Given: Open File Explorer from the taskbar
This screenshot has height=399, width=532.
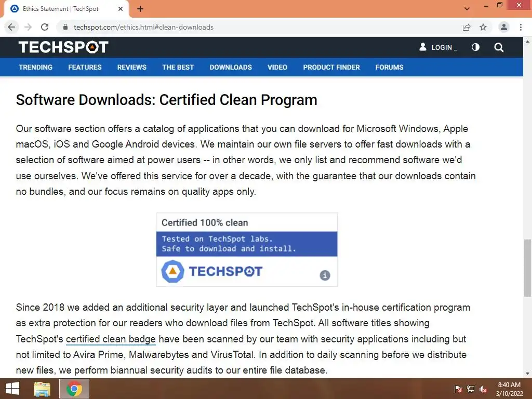Looking at the screenshot, I should [42, 389].
